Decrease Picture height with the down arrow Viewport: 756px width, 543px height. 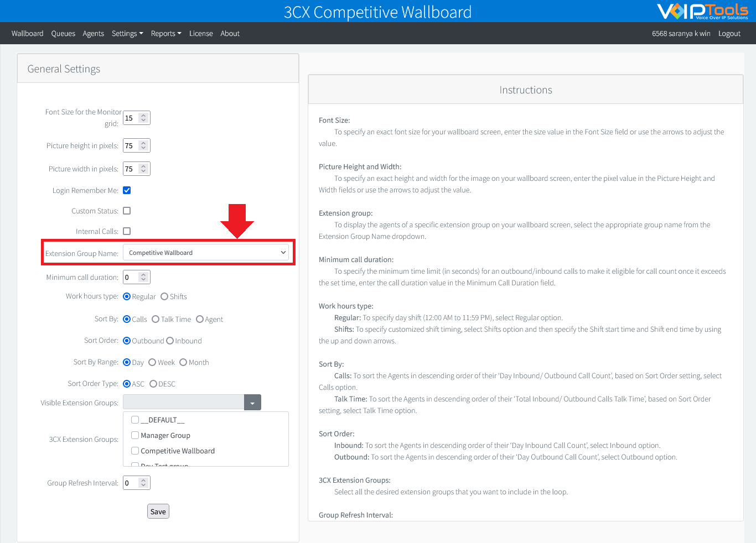click(143, 148)
